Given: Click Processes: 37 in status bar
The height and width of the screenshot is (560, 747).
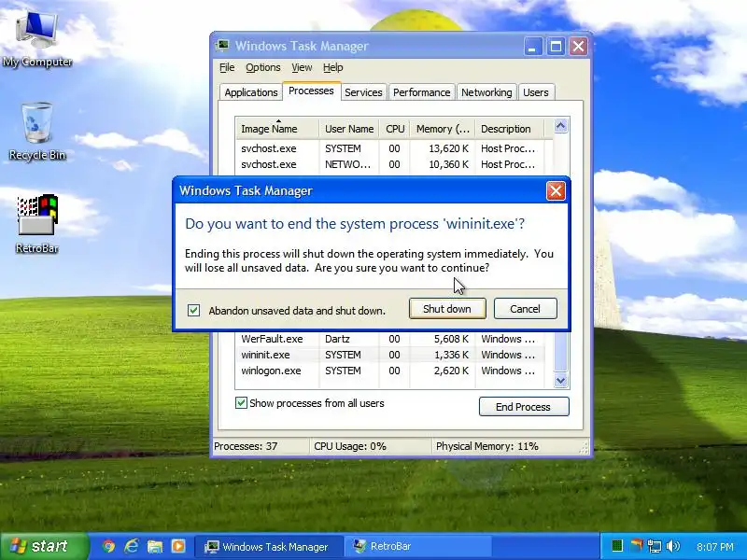Looking at the screenshot, I should [246, 446].
